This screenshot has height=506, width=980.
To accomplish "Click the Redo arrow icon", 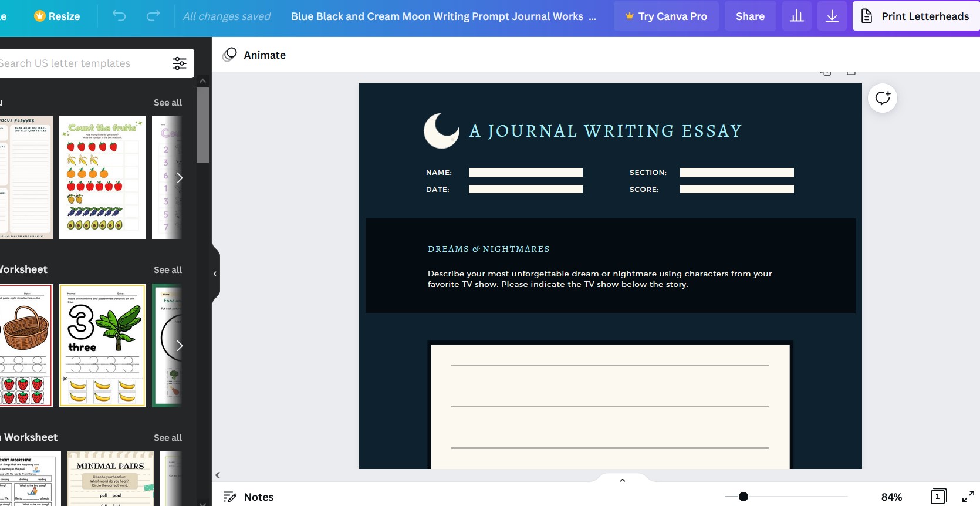I will tap(153, 16).
